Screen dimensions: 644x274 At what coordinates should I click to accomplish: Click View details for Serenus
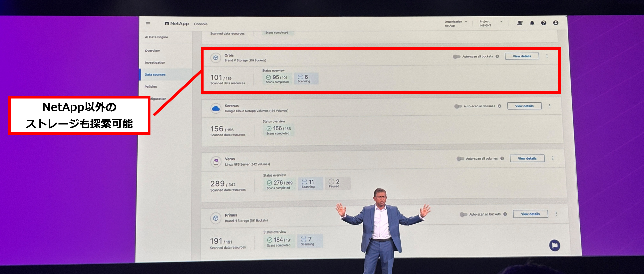coord(524,106)
